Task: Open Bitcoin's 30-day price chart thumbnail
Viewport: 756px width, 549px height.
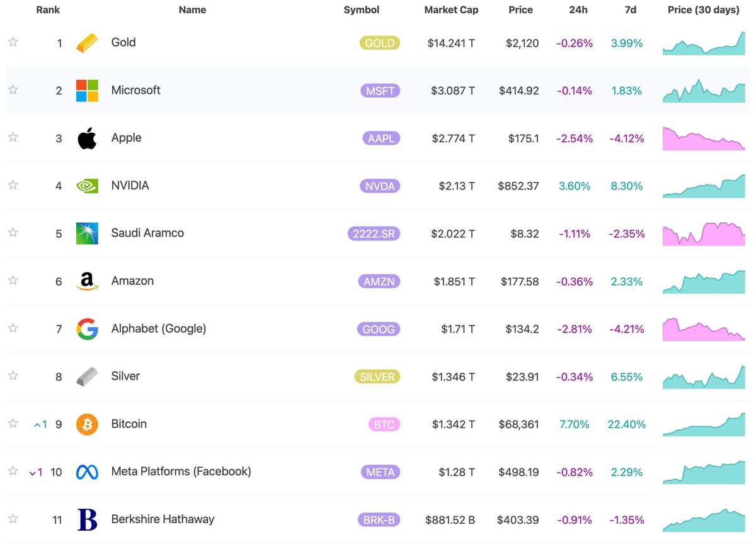Action: click(704, 424)
